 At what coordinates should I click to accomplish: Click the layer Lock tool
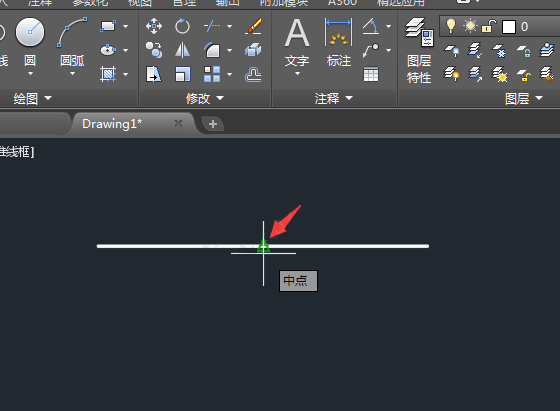point(524,51)
